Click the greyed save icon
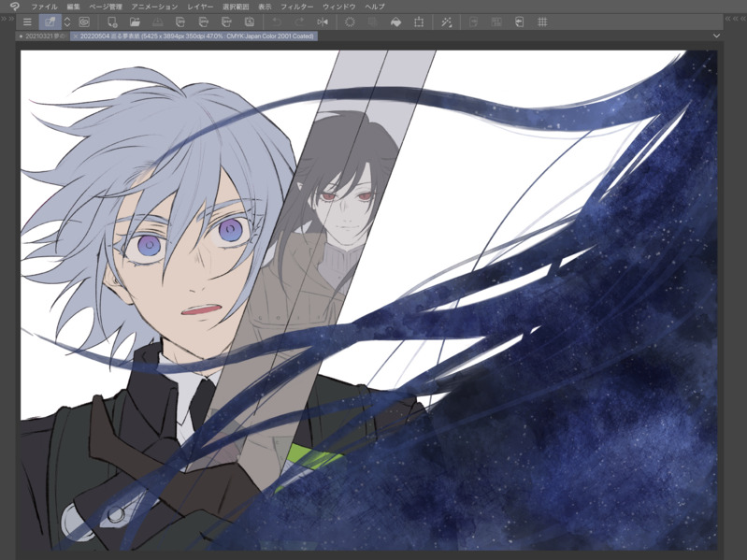Image resolution: width=747 pixels, height=560 pixels. tap(158, 22)
